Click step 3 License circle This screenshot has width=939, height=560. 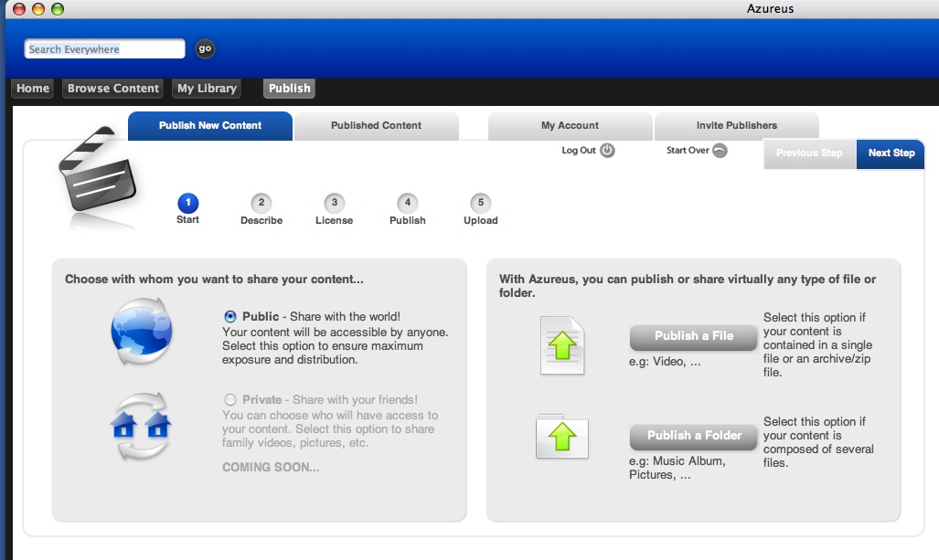click(334, 203)
